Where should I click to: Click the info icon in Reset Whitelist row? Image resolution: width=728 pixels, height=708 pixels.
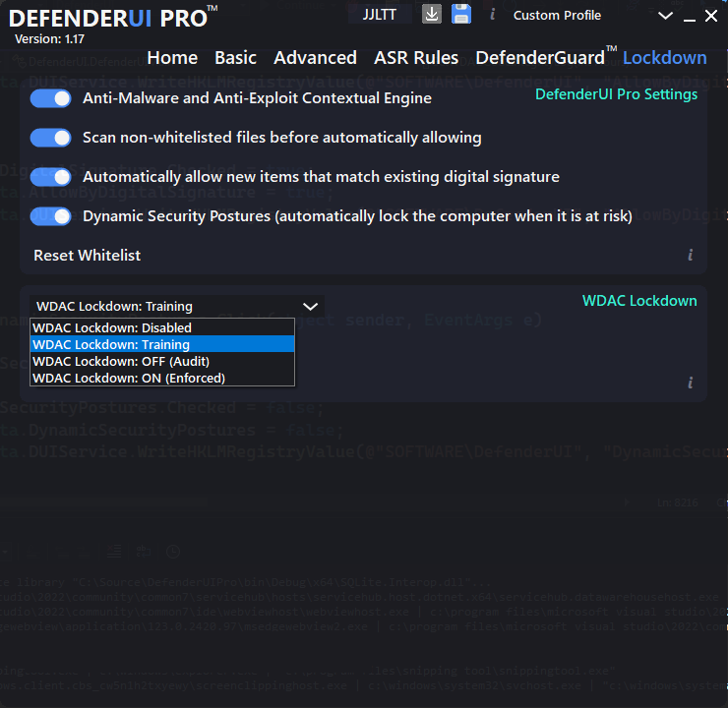pos(691,255)
